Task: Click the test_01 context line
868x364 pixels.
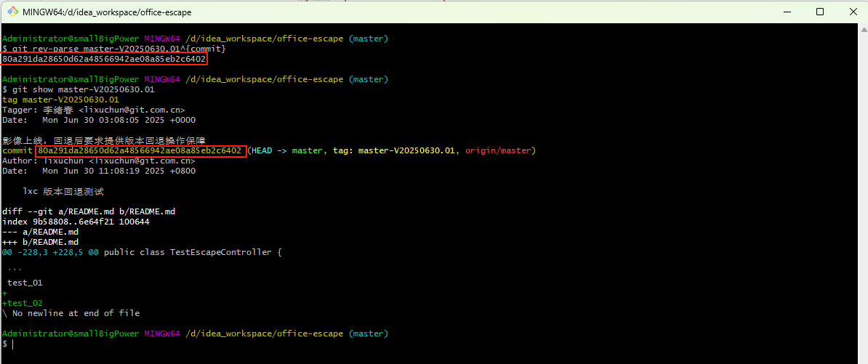Action: [x=25, y=283]
